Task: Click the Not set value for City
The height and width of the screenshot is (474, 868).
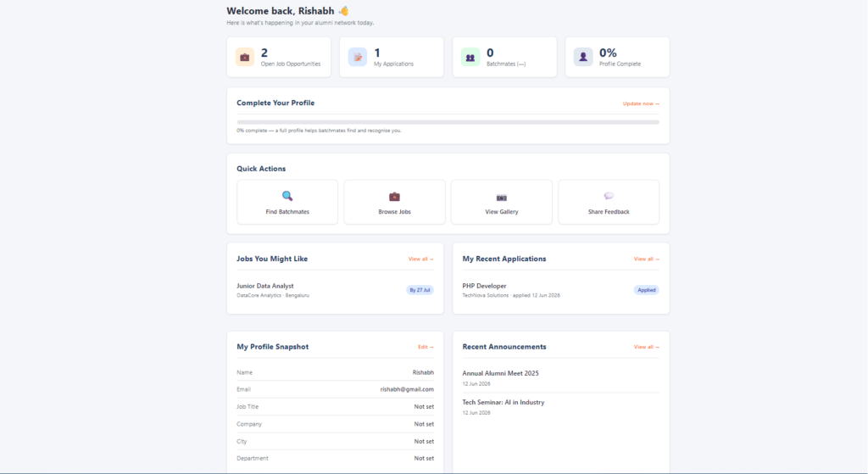Action: pos(424,442)
